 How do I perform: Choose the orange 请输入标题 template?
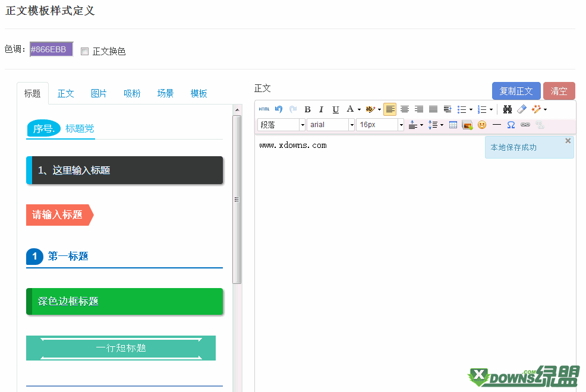coord(60,215)
